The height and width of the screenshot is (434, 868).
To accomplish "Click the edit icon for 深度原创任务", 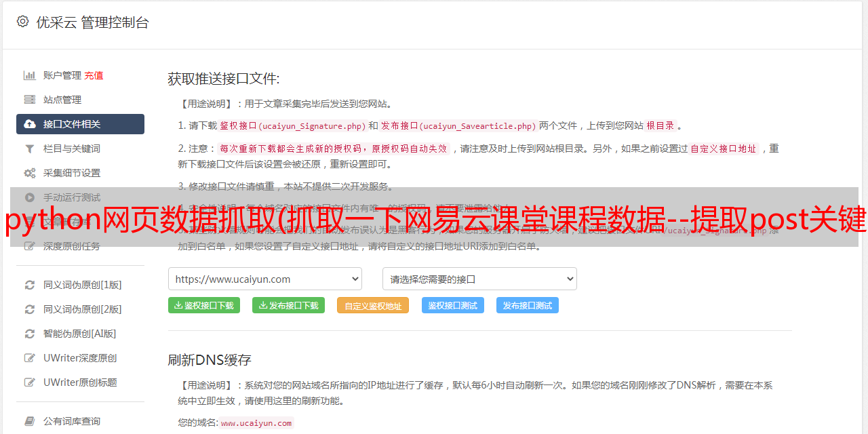I will coord(30,246).
